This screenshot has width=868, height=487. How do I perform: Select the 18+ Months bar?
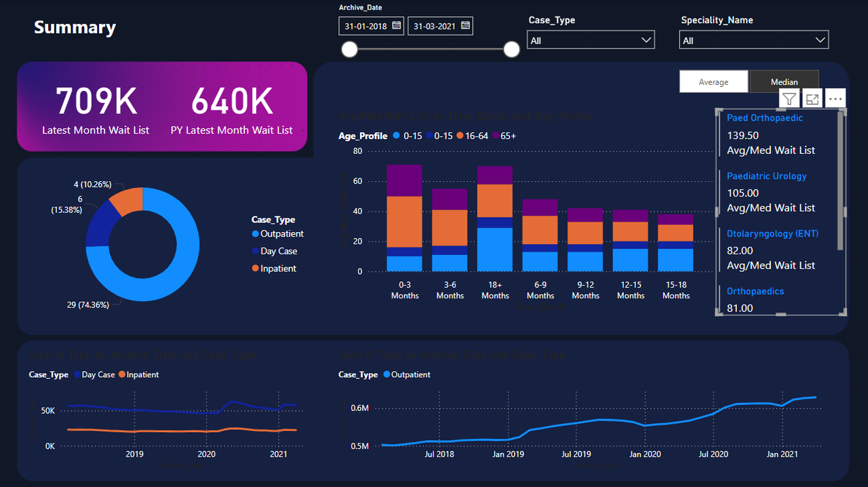tap(495, 218)
